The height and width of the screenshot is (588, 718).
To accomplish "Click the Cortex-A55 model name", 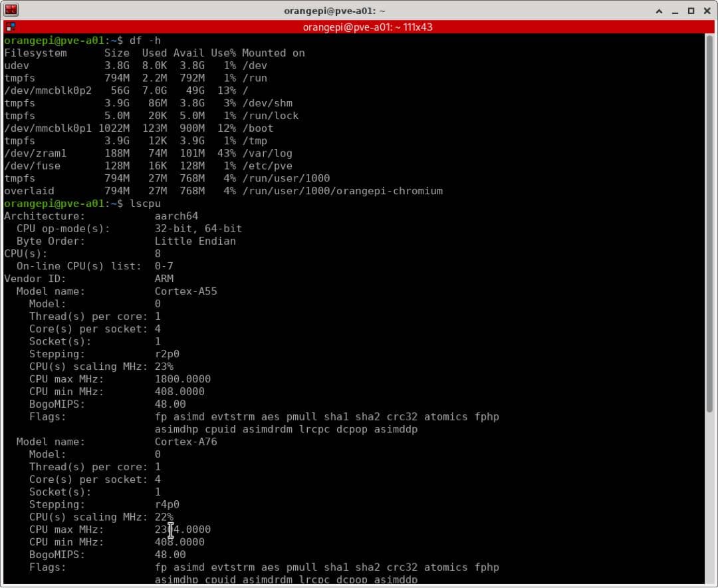I will point(185,291).
